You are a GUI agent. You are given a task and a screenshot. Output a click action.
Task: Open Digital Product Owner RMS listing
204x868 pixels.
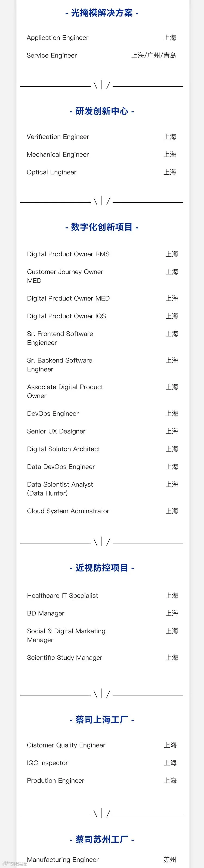(68, 254)
